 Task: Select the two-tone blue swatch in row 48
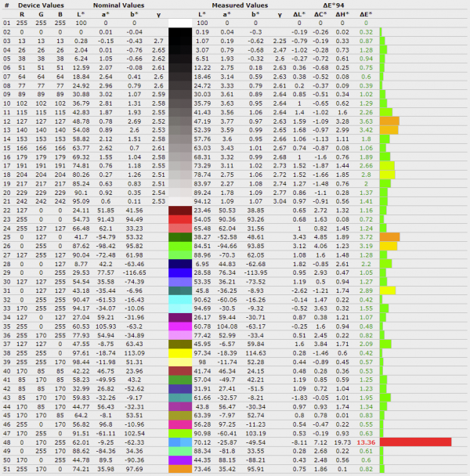click(180, 442)
